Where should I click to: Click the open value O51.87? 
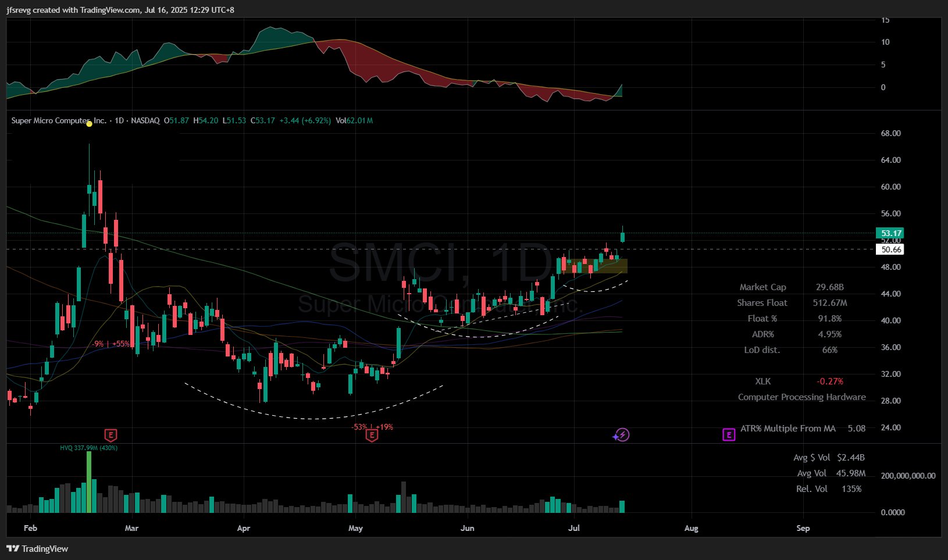pyautogui.click(x=176, y=120)
